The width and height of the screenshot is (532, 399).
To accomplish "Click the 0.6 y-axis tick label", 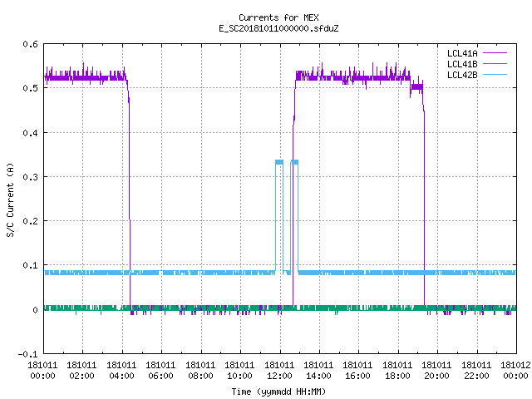I will (30, 44).
